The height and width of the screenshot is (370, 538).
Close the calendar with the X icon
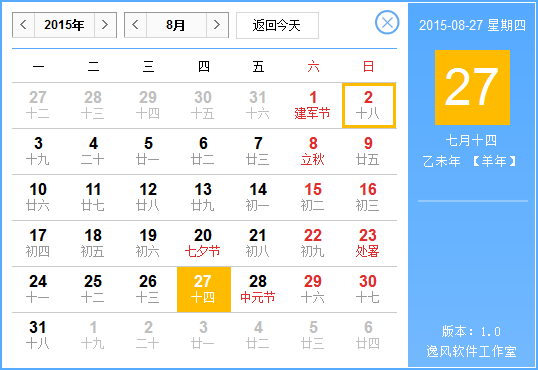click(x=387, y=23)
